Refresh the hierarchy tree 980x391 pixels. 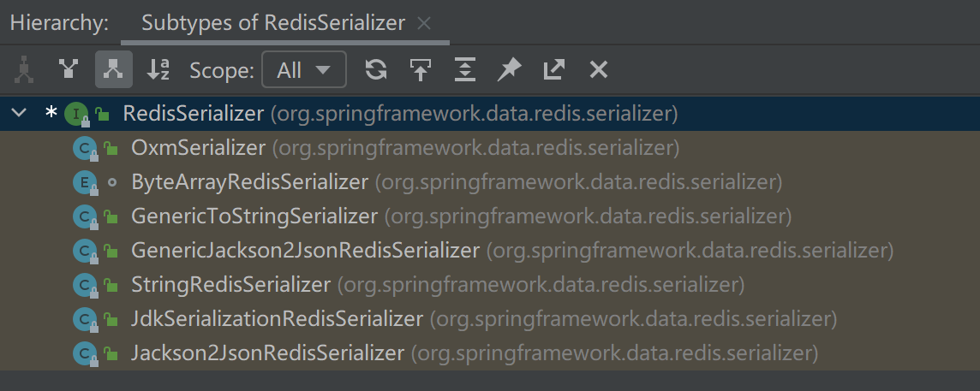click(x=375, y=69)
